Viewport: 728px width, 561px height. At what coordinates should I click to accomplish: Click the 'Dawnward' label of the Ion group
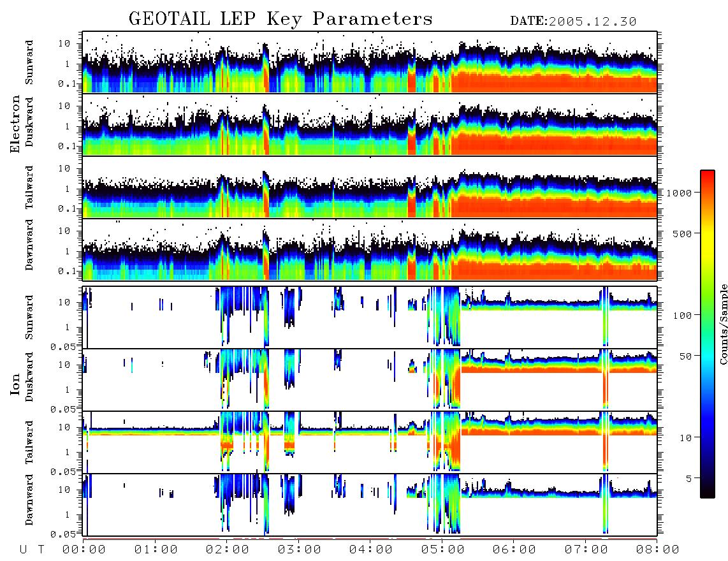click(29, 500)
